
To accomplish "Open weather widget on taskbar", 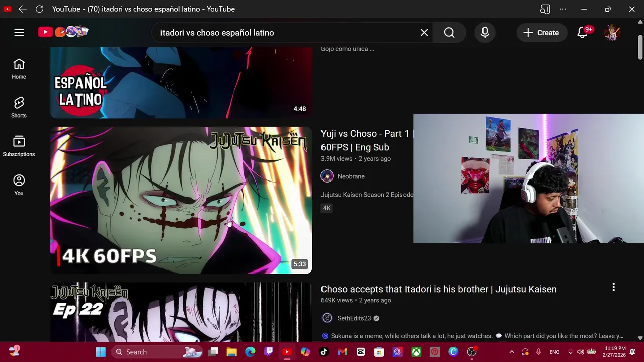I will coord(14,351).
